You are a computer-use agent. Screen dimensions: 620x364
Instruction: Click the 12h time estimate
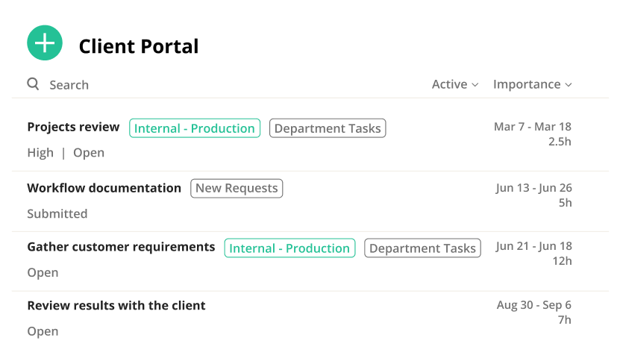[x=563, y=261]
